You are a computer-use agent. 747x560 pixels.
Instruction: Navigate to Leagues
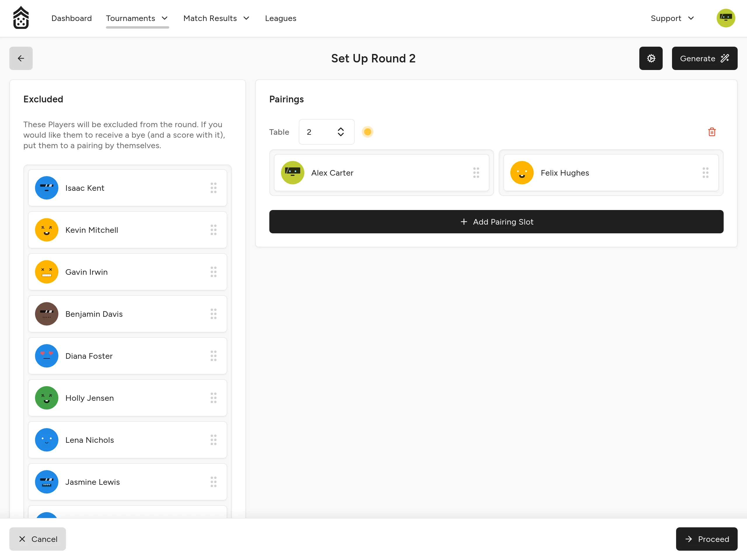[x=281, y=18]
